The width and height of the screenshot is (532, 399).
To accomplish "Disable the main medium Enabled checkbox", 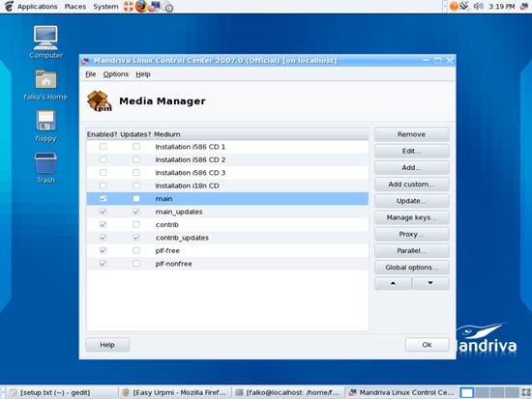I will click(x=103, y=198).
